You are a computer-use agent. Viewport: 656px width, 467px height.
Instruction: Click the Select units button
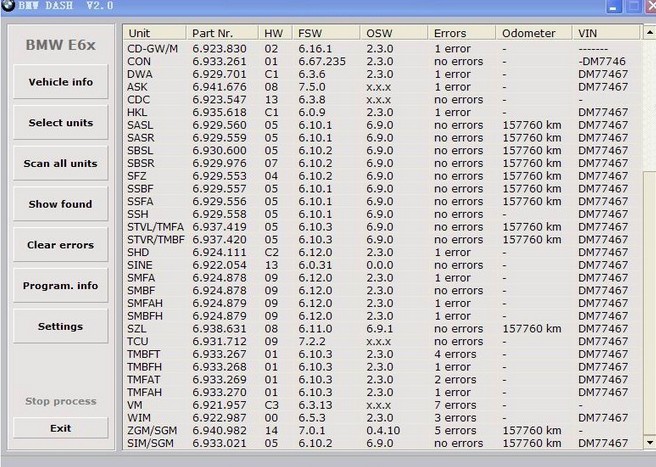tap(61, 122)
